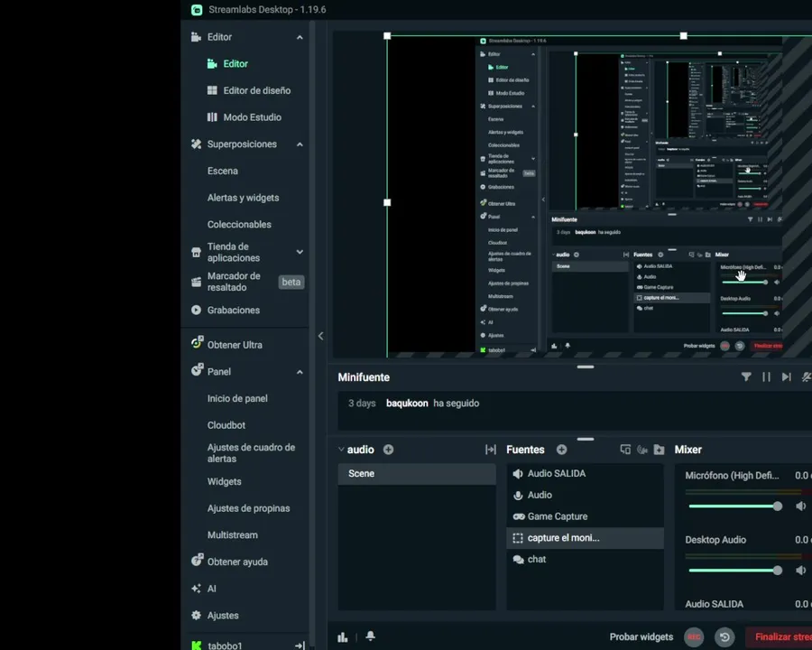Screen dimensions: 812x650
Task: Collapse the Panel section chevron
Action: pyautogui.click(x=300, y=372)
